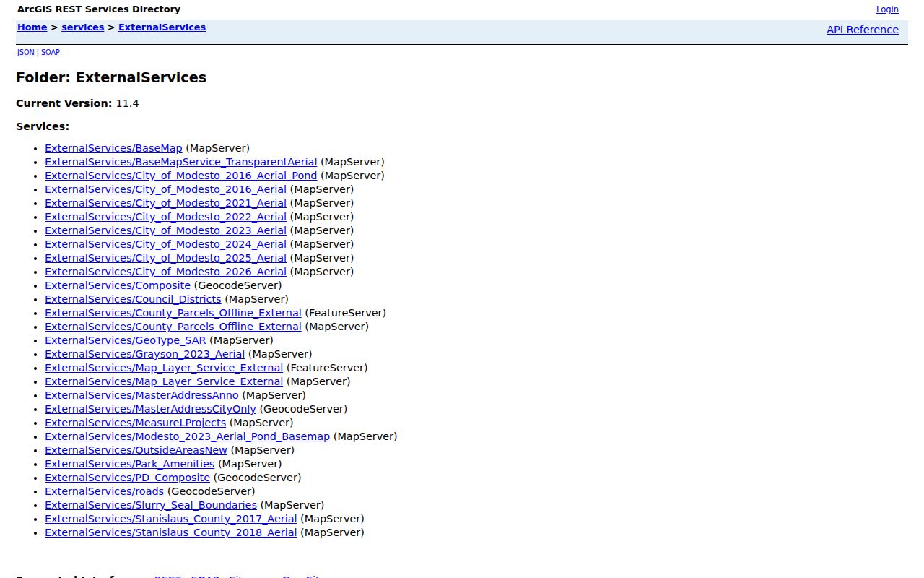Screen dimensions: 924x578
Task: Select City_of_Modesto_2016_Aerial map service
Action: tap(165, 189)
